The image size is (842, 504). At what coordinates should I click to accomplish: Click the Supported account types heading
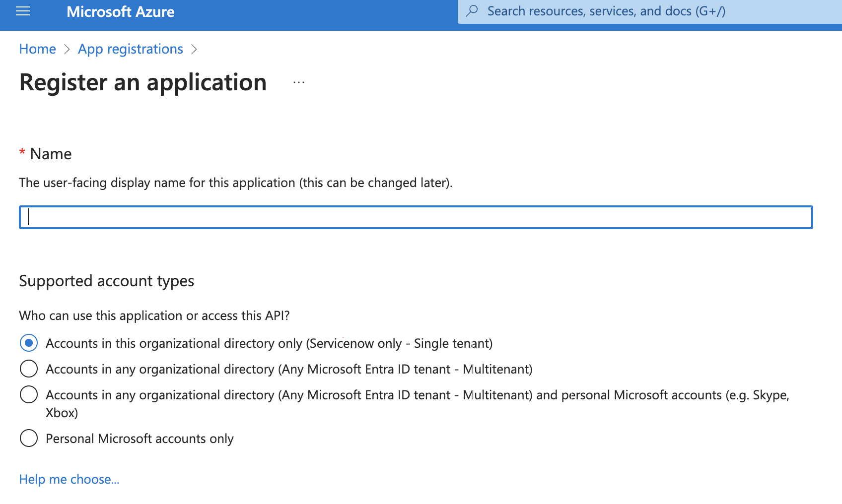(107, 281)
